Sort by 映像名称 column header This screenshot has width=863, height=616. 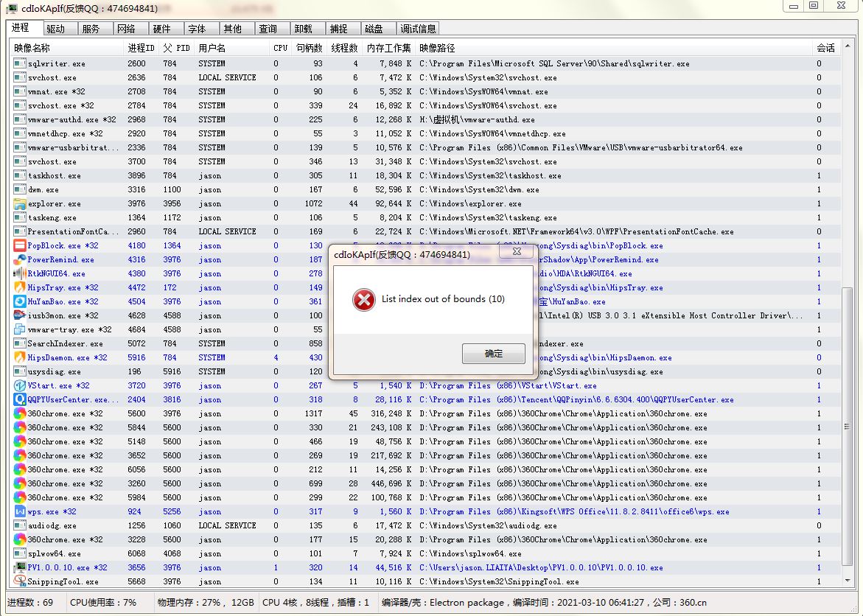[66, 48]
